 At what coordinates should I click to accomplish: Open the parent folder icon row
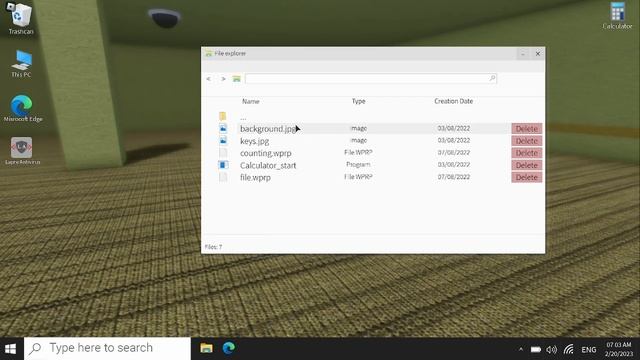click(222, 116)
